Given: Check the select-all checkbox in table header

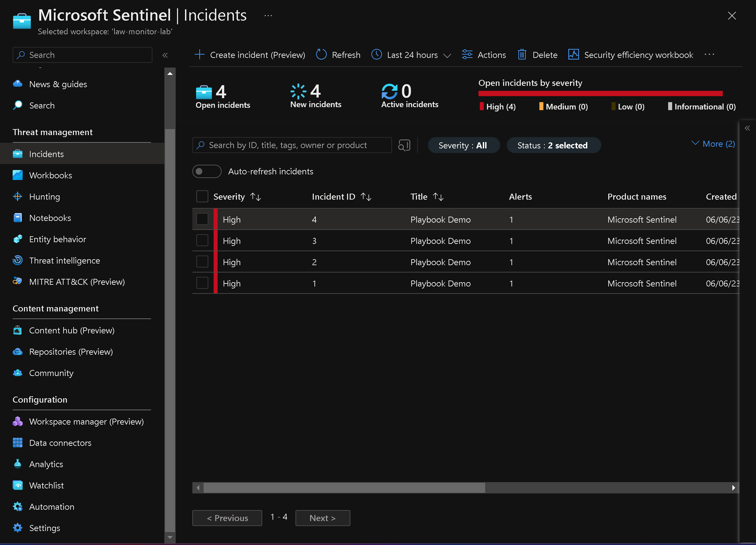Looking at the screenshot, I should 202,197.
